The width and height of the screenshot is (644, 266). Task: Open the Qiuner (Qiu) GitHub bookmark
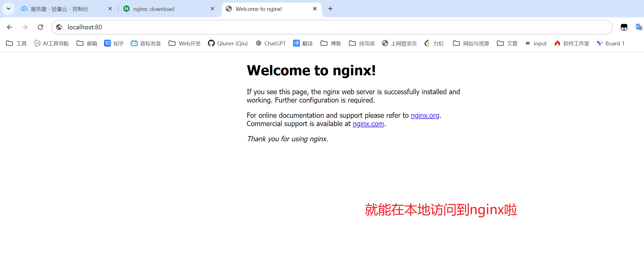pos(228,43)
